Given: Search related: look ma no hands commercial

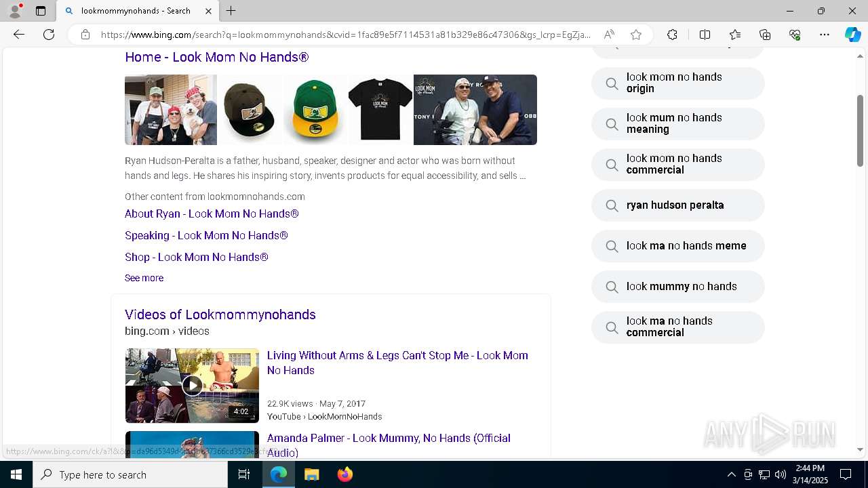Looking at the screenshot, I should click(x=678, y=327).
